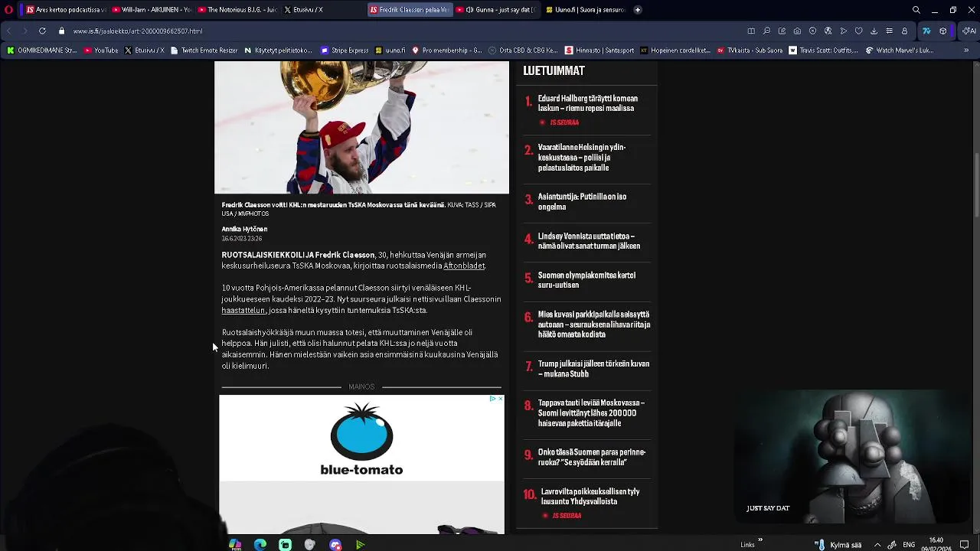The width and height of the screenshot is (980, 551).
Task: Open the extensions cube icon
Action: (x=943, y=31)
